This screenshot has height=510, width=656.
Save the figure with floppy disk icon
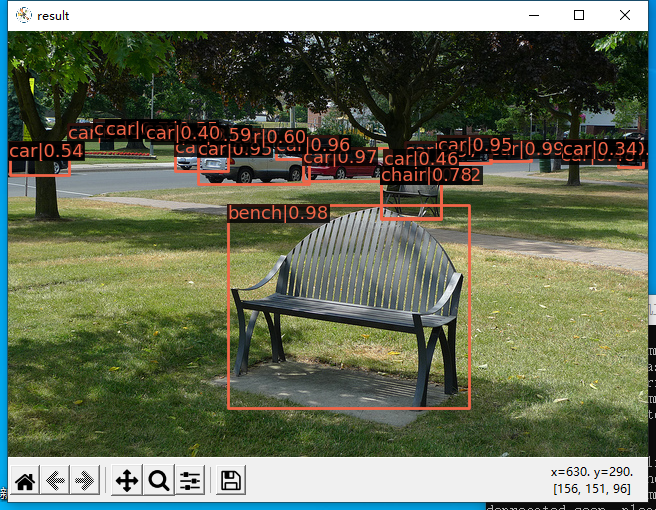(231, 480)
